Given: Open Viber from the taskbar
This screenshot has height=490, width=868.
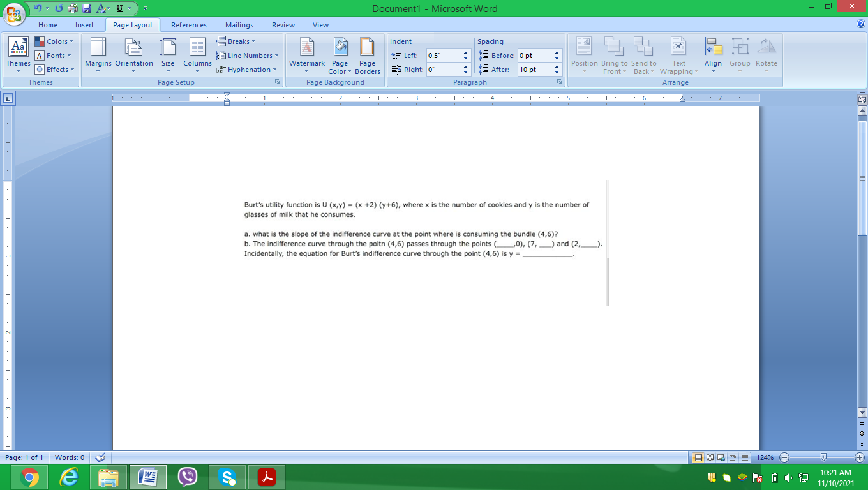Looking at the screenshot, I should pyautogui.click(x=188, y=476).
